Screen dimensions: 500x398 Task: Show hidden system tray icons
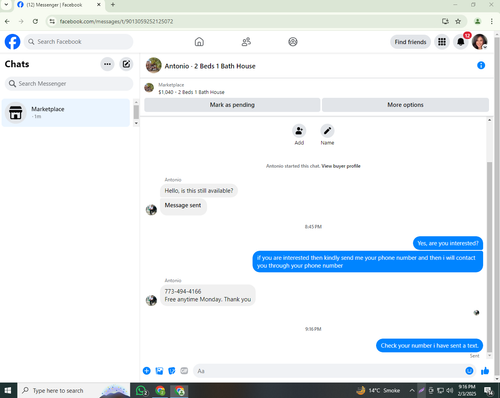tap(412, 390)
